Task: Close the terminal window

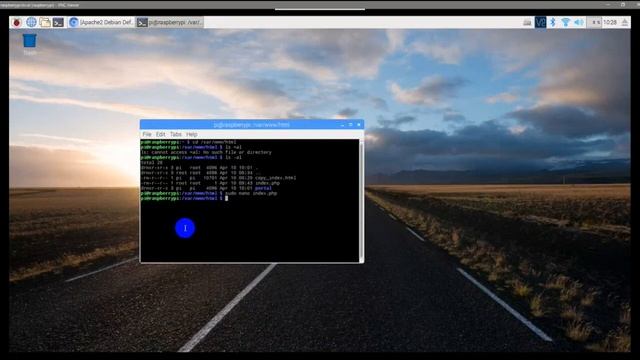Action: tap(359, 125)
